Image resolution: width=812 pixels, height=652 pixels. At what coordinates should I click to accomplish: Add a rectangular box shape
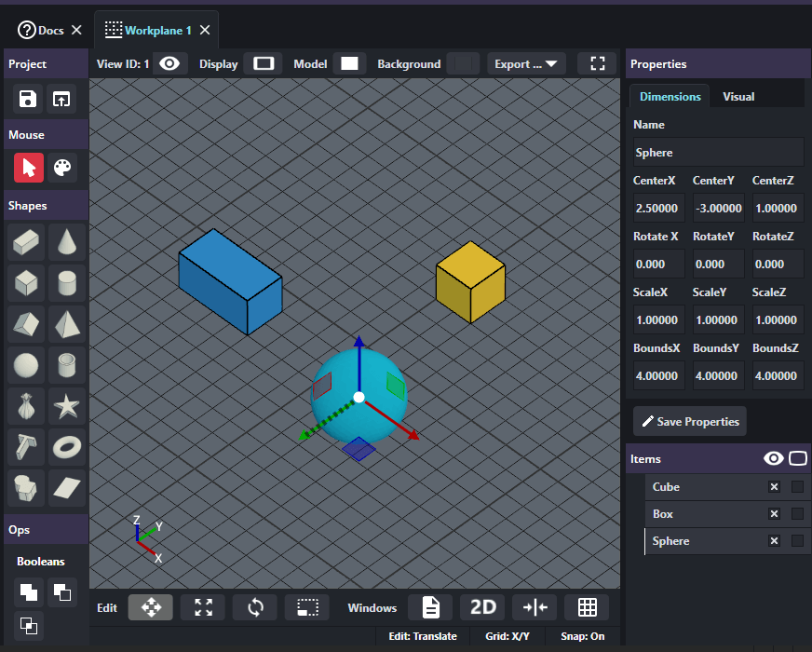pos(26,242)
